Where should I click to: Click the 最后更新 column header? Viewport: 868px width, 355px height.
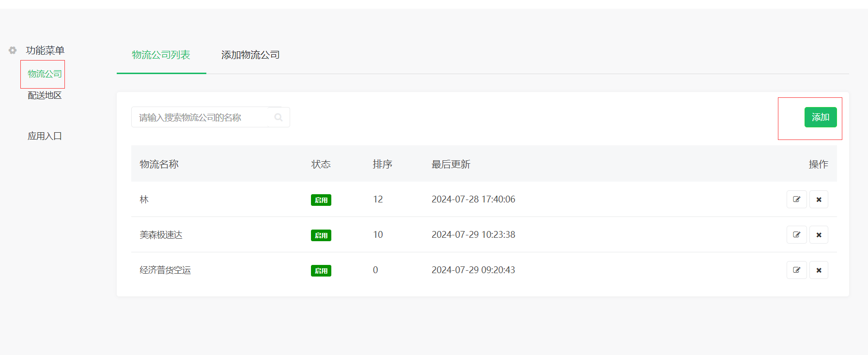tap(450, 164)
